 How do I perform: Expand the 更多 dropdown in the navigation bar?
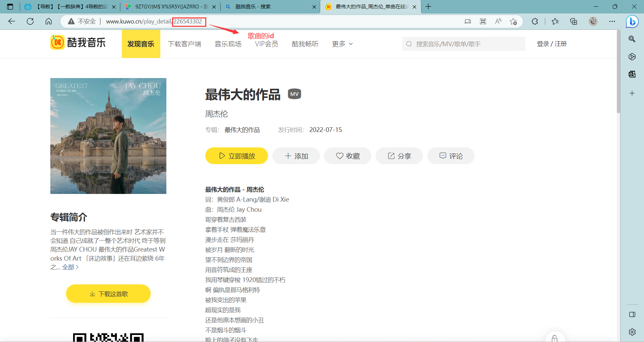pos(342,44)
